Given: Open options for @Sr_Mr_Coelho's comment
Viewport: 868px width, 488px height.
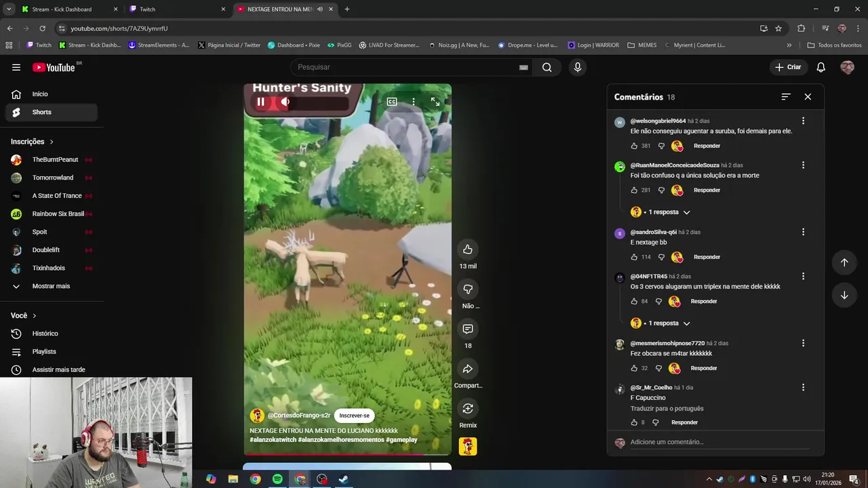Looking at the screenshot, I should [803, 387].
